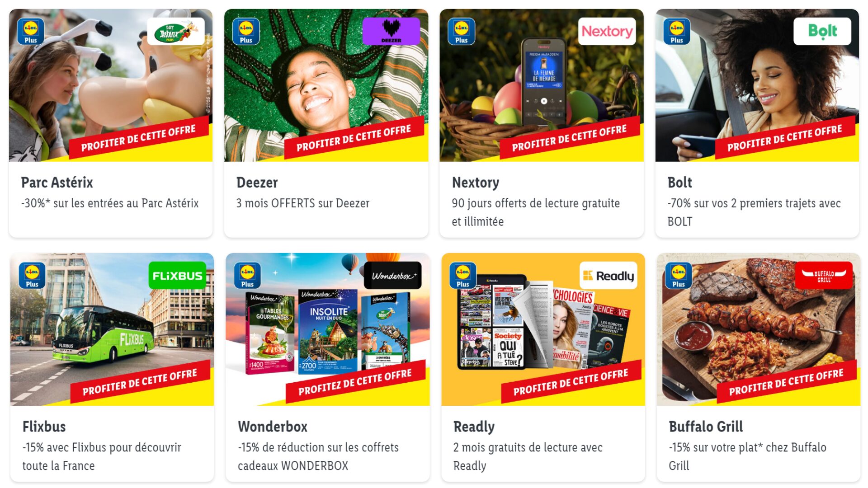Click 'Profiter de cette offre' banner on Parc Astérix
Viewport: 868px width, 488px height.
[x=138, y=138]
